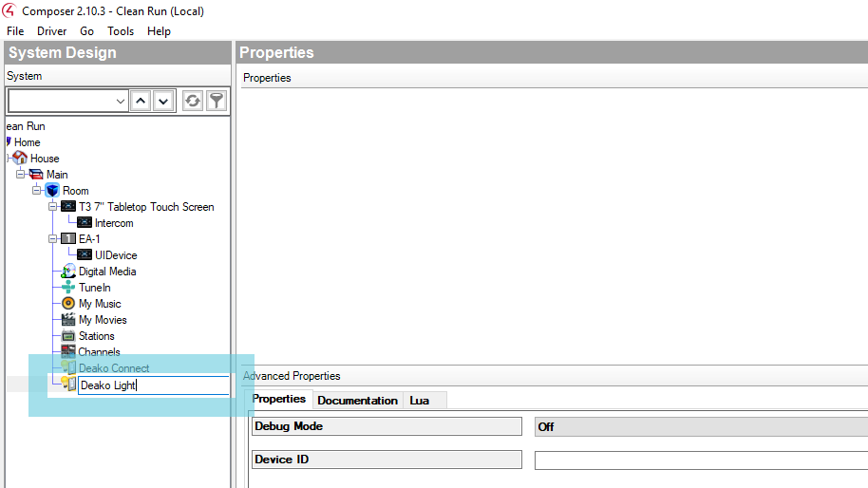The height and width of the screenshot is (488, 868).
Task: Select the Room tree item
Action: pos(76,190)
